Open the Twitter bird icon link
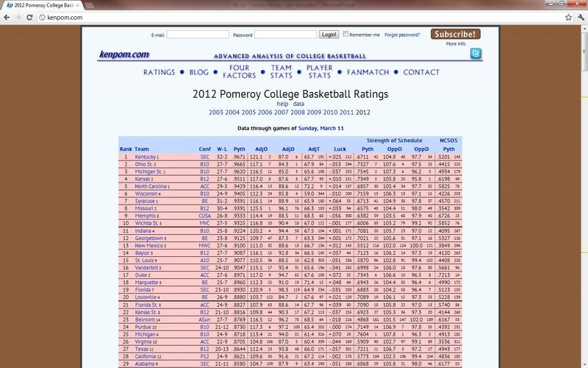This screenshot has height=368, width=588. 476,54
